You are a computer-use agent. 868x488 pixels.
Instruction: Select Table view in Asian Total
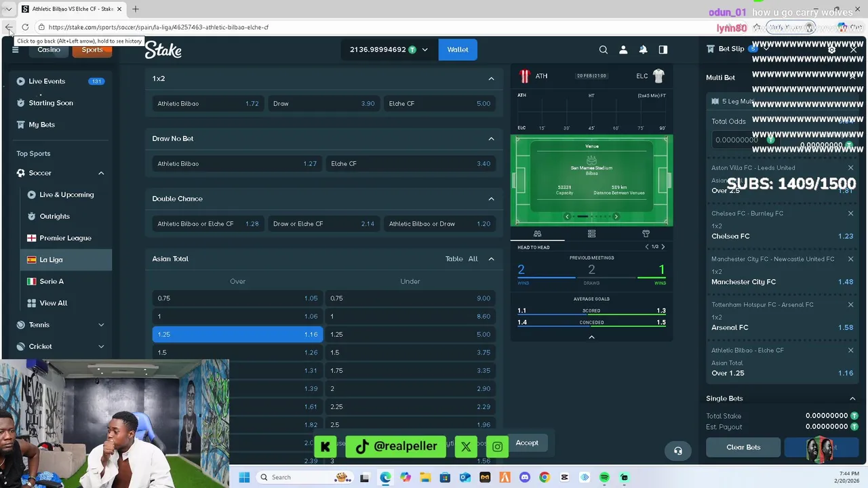[454, 259]
